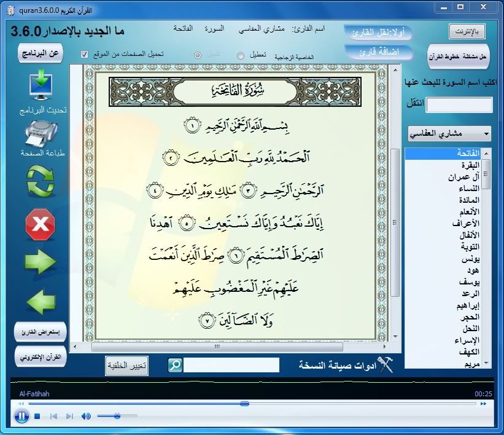Screen dimensions: 504x435
Task: Select إبراهيم in the surah list
Action: [443, 305]
